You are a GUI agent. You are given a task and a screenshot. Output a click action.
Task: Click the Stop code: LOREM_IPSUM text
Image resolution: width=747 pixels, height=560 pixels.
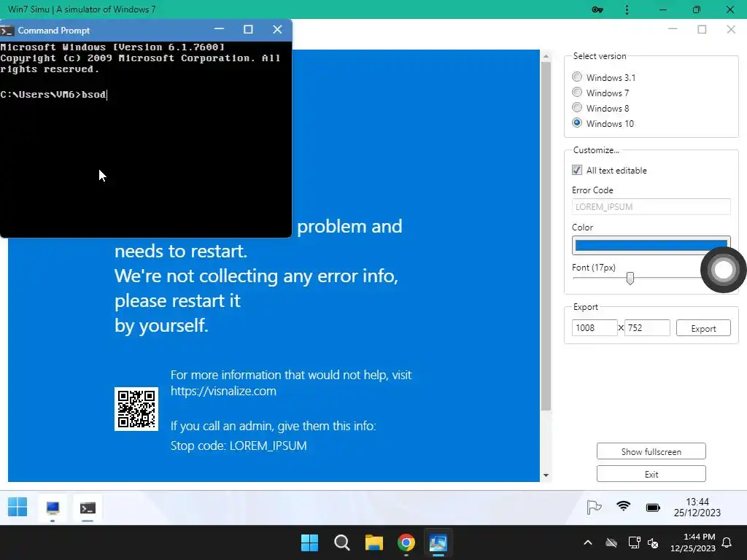[239, 446]
